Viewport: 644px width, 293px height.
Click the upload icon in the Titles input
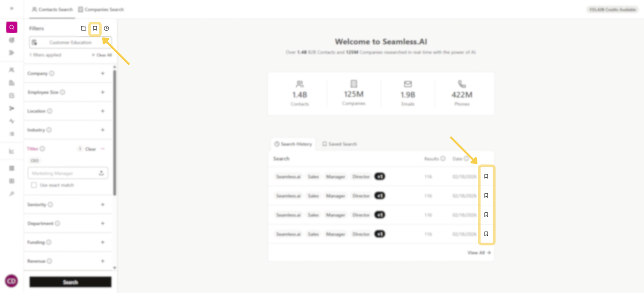point(101,173)
